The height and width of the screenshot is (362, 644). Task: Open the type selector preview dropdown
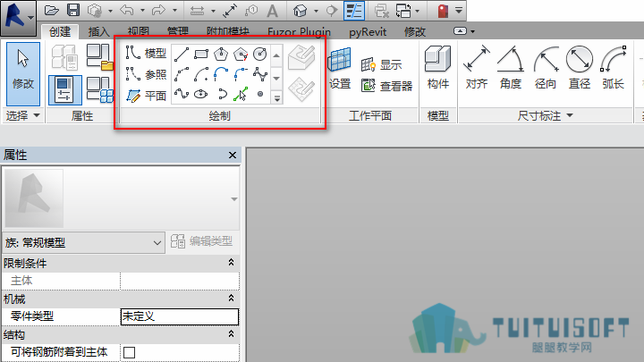[x=234, y=199]
